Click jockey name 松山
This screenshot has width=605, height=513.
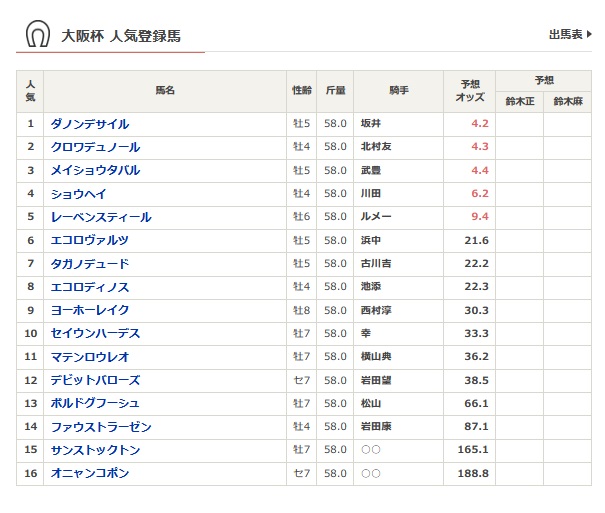(x=371, y=403)
